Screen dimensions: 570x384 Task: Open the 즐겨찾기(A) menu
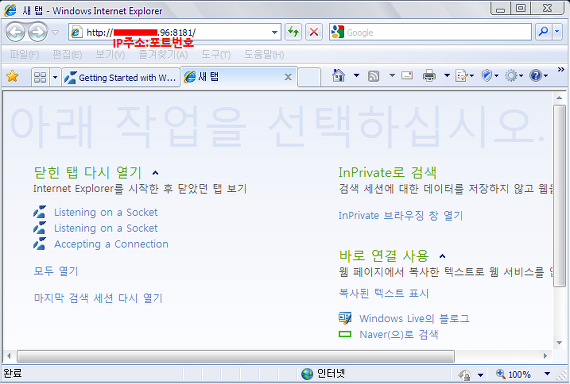(x=163, y=55)
